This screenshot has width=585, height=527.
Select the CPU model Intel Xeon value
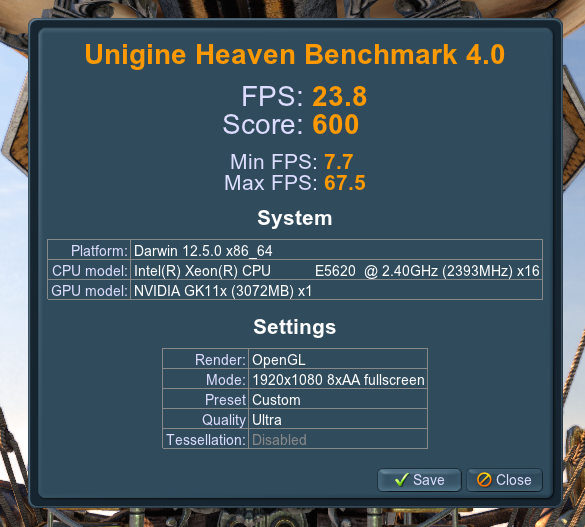coord(336,271)
